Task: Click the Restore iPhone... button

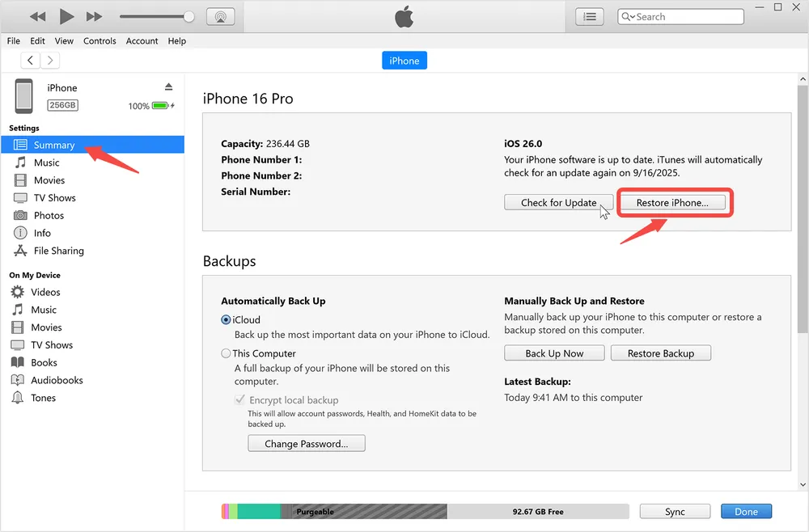Action: [672, 203]
